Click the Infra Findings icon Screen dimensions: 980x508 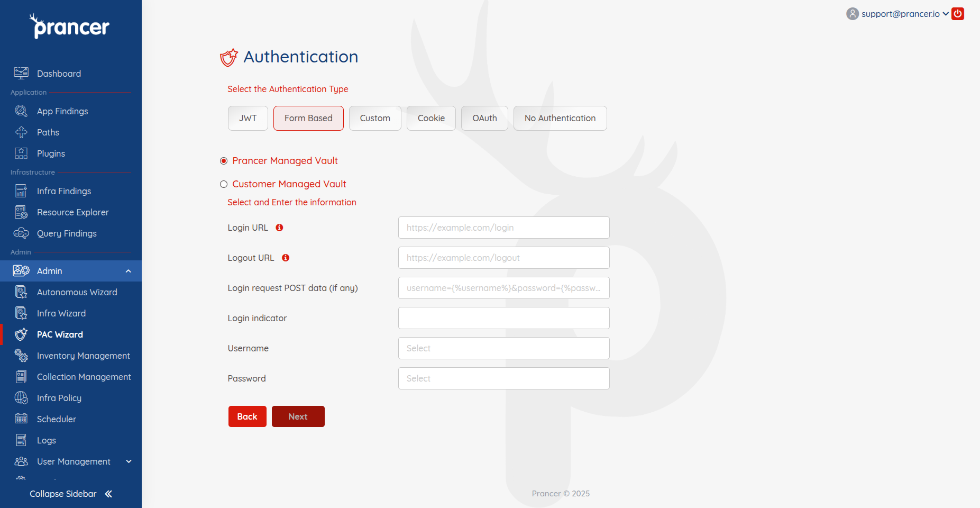click(x=21, y=191)
